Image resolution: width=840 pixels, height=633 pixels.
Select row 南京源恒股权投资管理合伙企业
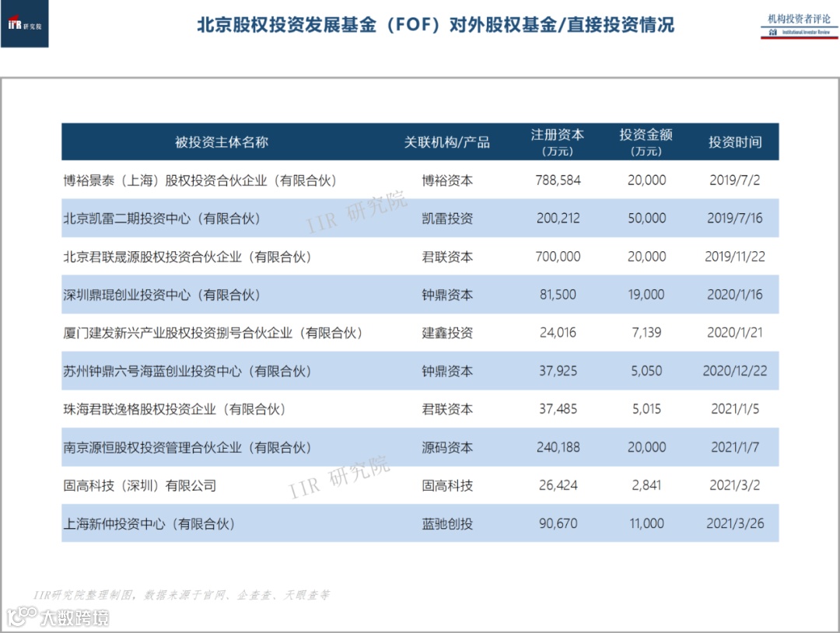[420, 447]
